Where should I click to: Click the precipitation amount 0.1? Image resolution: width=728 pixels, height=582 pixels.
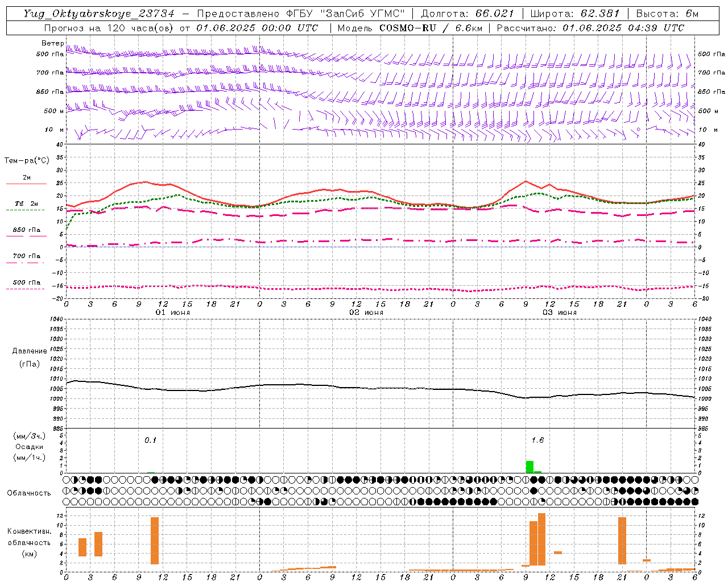click(150, 440)
